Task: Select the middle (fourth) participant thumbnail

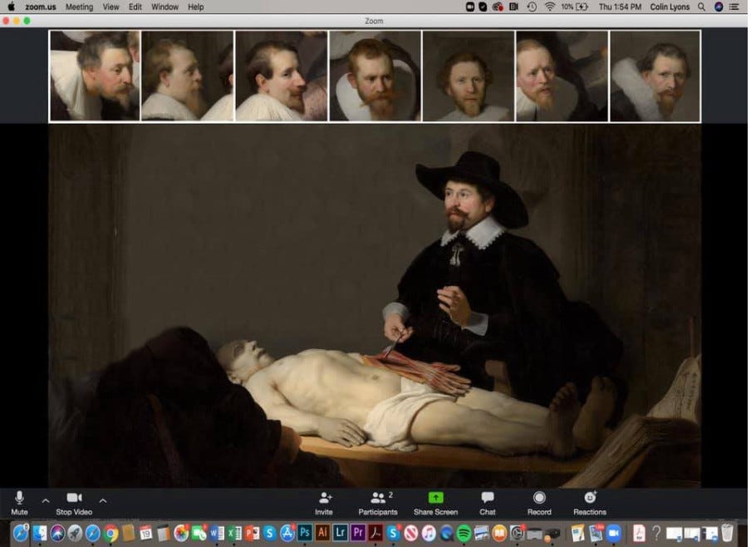Action: point(376,76)
